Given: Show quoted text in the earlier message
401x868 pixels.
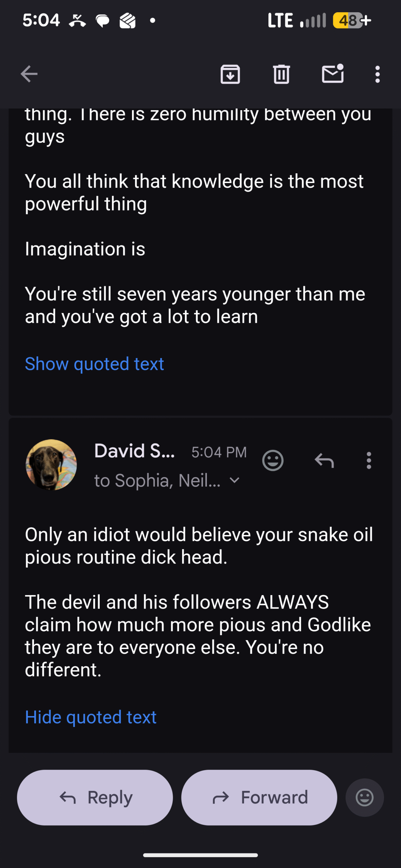Looking at the screenshot, I should tap(94, 364).
